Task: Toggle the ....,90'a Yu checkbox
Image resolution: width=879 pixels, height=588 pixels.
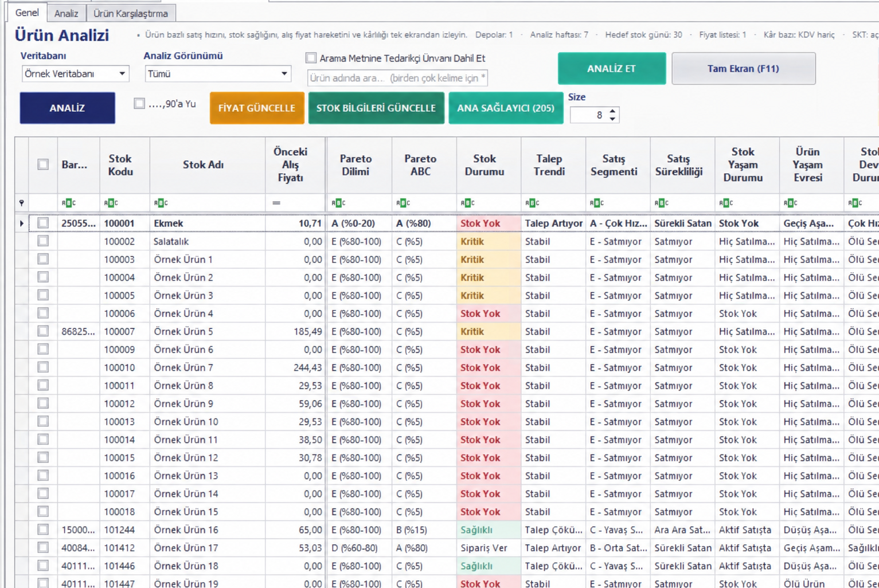Action: [x=139, y=104]
